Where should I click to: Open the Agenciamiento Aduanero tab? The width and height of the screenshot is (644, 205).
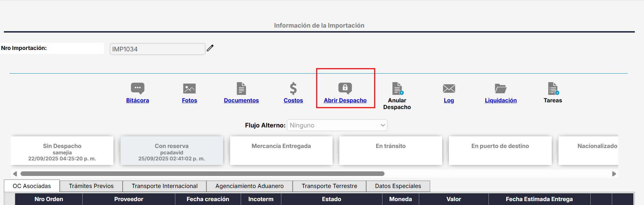tap(250, 186)
